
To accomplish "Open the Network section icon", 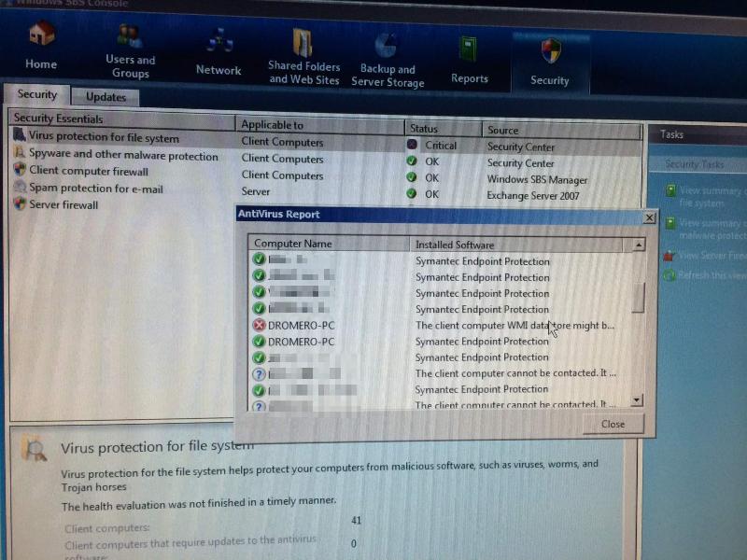I will pos(219,42).
